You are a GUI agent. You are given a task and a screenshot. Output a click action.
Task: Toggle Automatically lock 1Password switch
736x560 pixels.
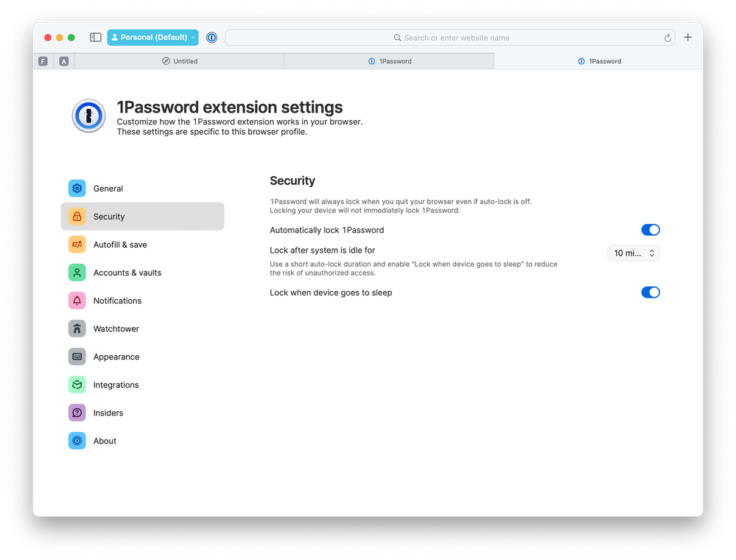(650, 230)
